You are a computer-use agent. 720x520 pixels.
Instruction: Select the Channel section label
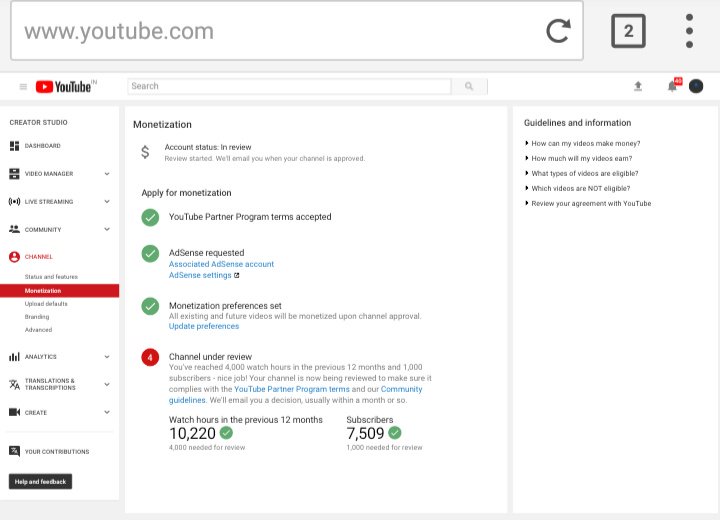[x=39, y=257]
